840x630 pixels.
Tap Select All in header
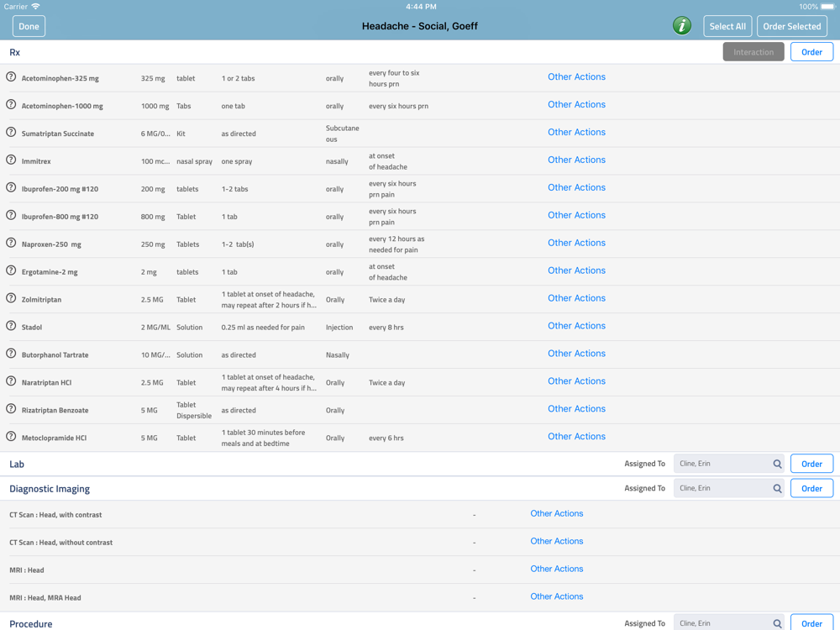click(727, 26)
